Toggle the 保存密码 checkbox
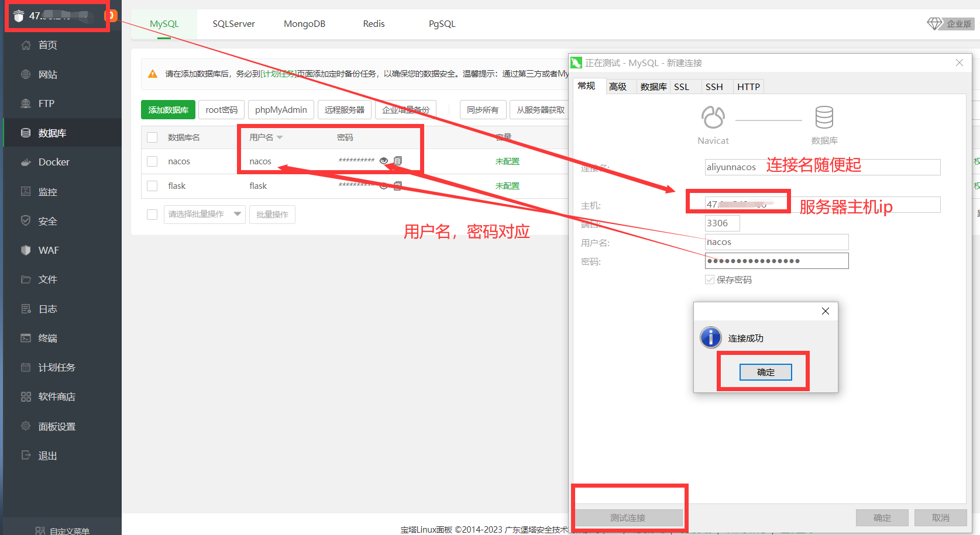980x535 pixels. click(x=710, y=279)
